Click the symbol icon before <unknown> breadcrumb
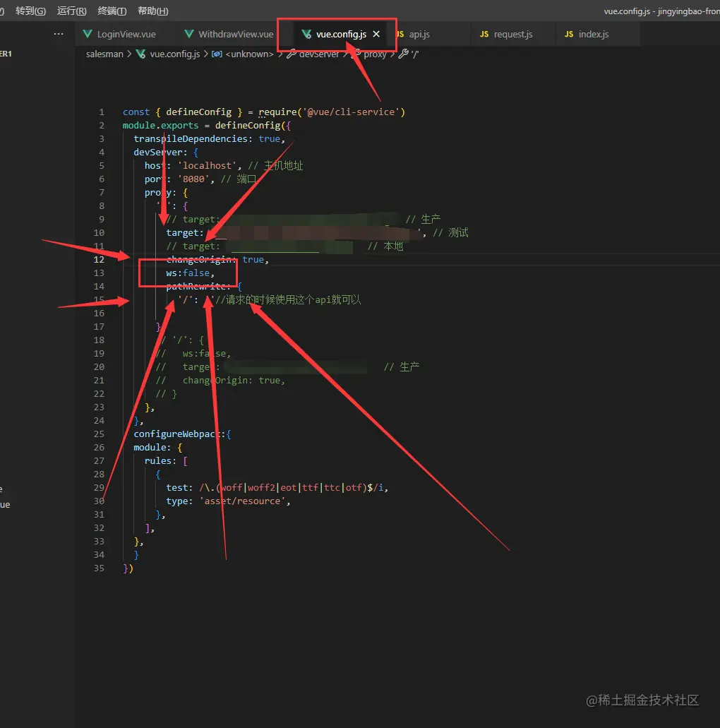 click(217, 54)
